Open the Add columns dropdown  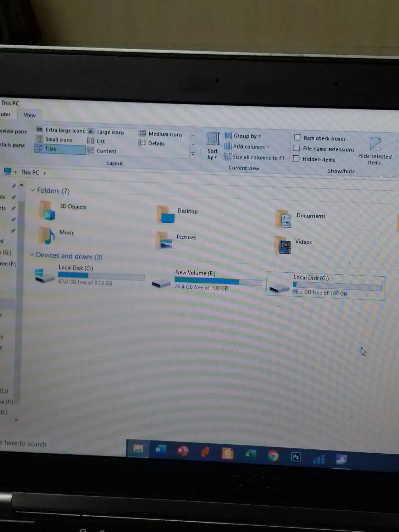(247, 146)
